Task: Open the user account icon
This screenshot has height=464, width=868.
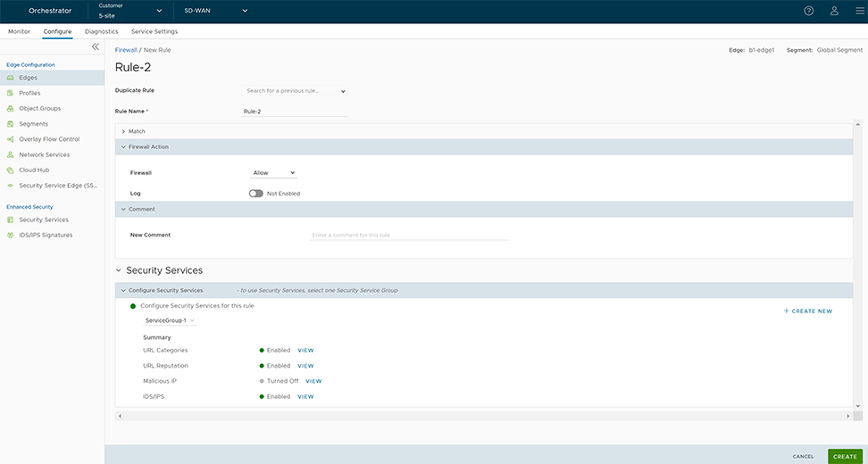Action: 834,11
